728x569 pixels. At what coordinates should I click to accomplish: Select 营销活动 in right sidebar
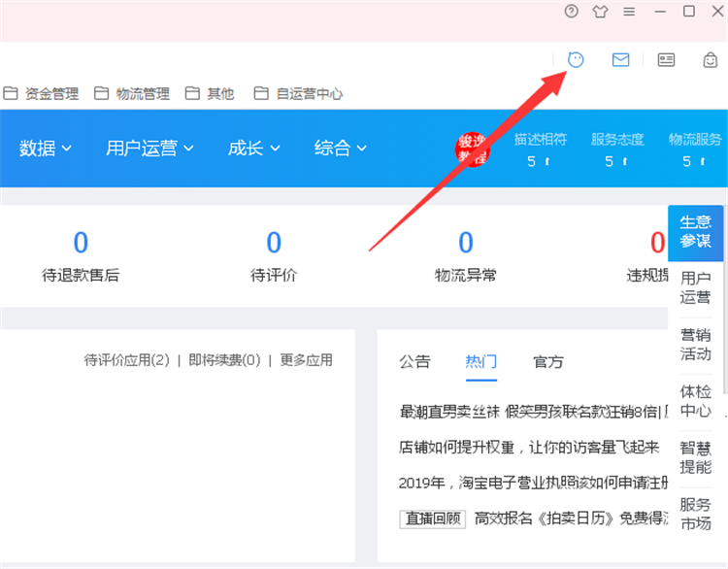pos(695,344)
